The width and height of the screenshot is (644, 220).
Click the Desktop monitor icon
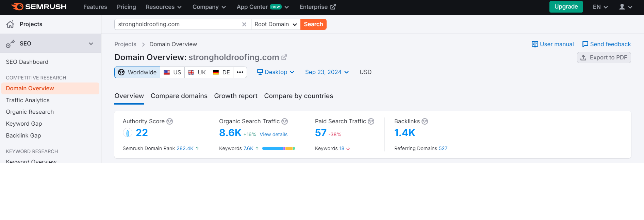pyautogui.click(x=260, y=72)
